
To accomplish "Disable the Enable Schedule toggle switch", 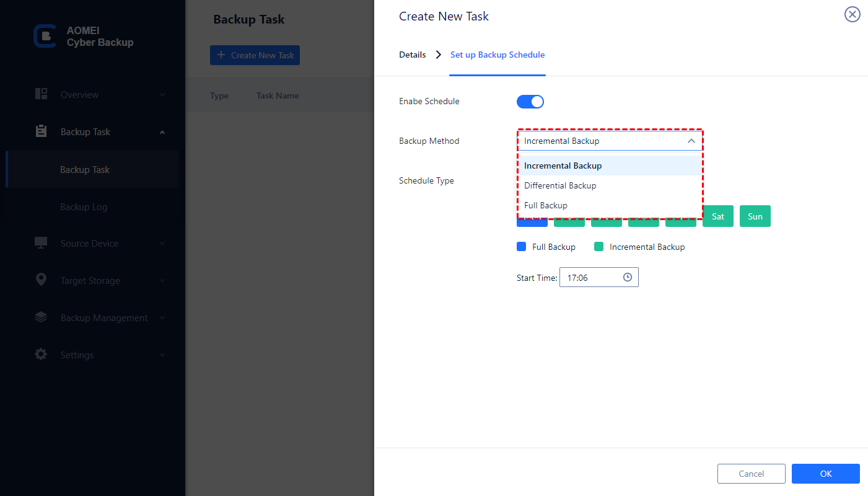I will pos(530,102).
